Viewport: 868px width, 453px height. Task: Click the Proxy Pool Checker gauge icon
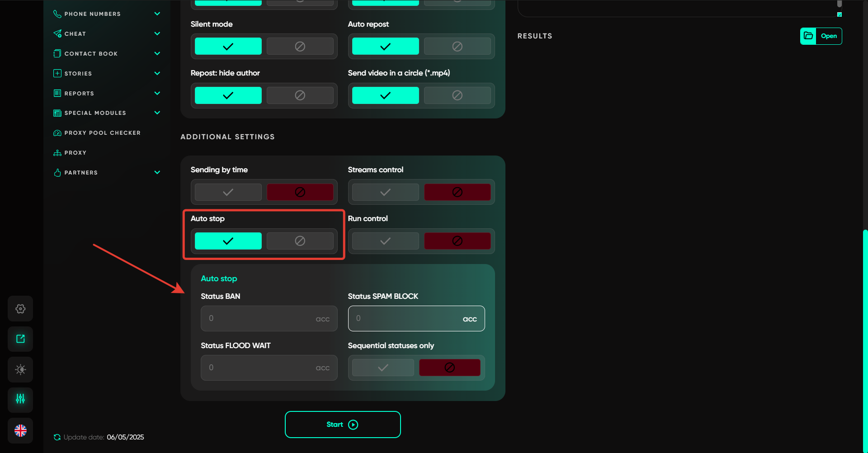point(57,133)
